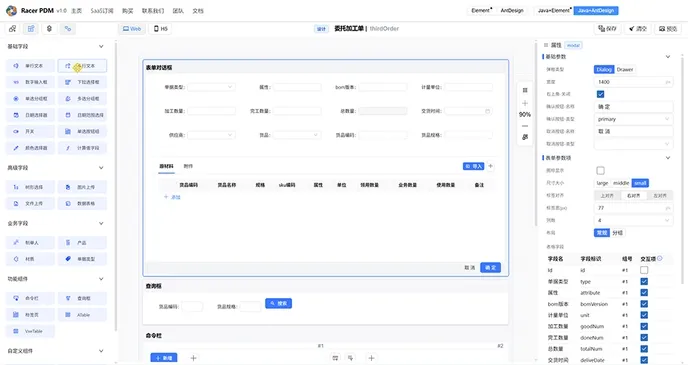Add the 命令栏 command bar component
Viewport: 688px width, 365px height.
(30, 298)
